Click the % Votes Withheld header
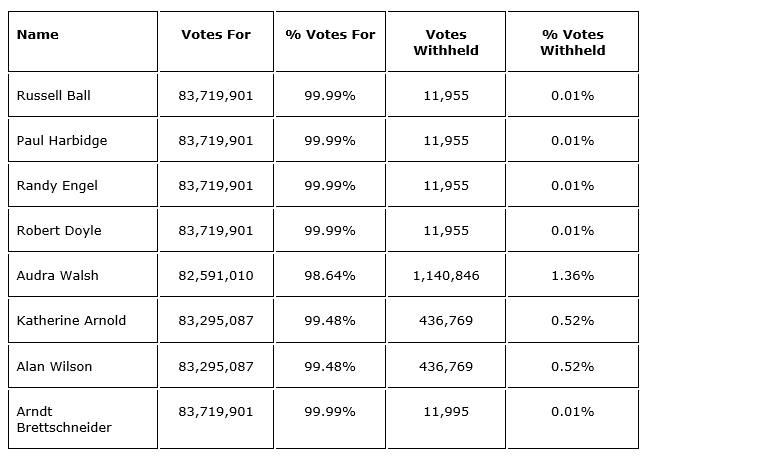The image size is (766, 458). (572, 42)
